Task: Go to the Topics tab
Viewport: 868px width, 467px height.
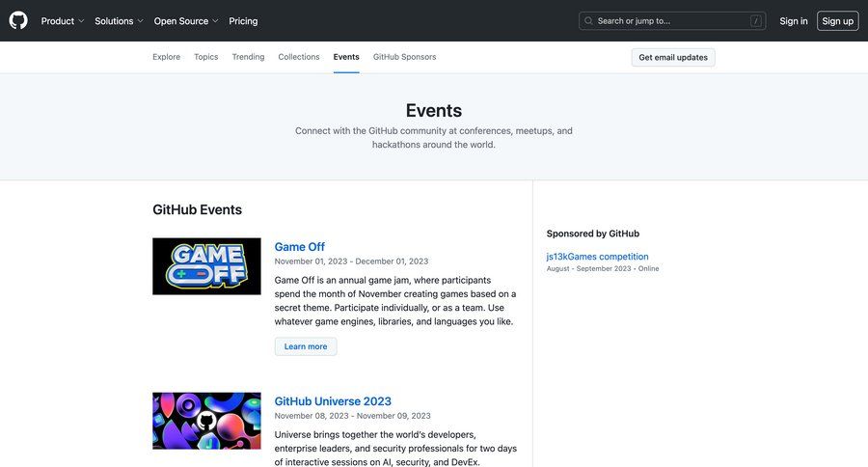Action: click(x=206, y=57)
